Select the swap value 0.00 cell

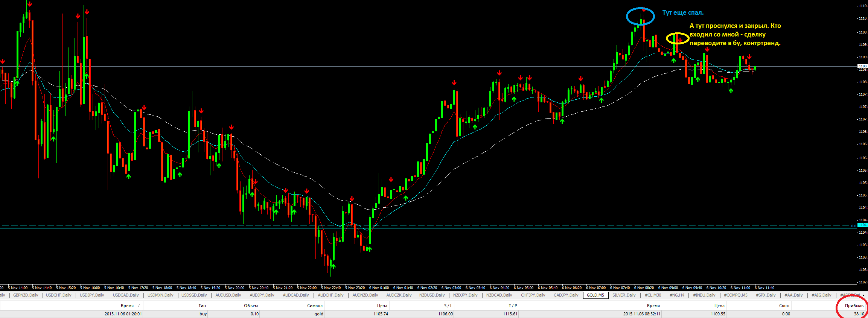[786, 314]
